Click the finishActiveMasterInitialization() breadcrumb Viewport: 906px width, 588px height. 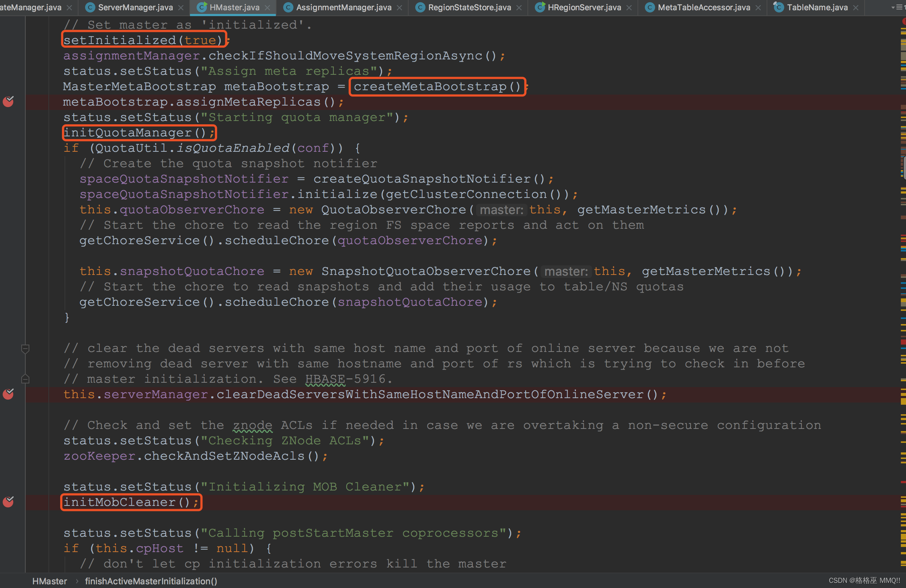point(151,581)
